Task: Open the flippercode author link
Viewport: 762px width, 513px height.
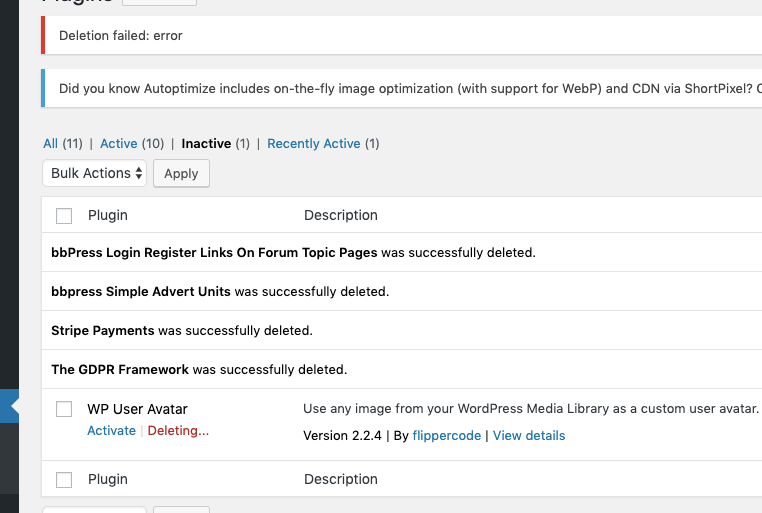Action: click(x=446, y=436)
